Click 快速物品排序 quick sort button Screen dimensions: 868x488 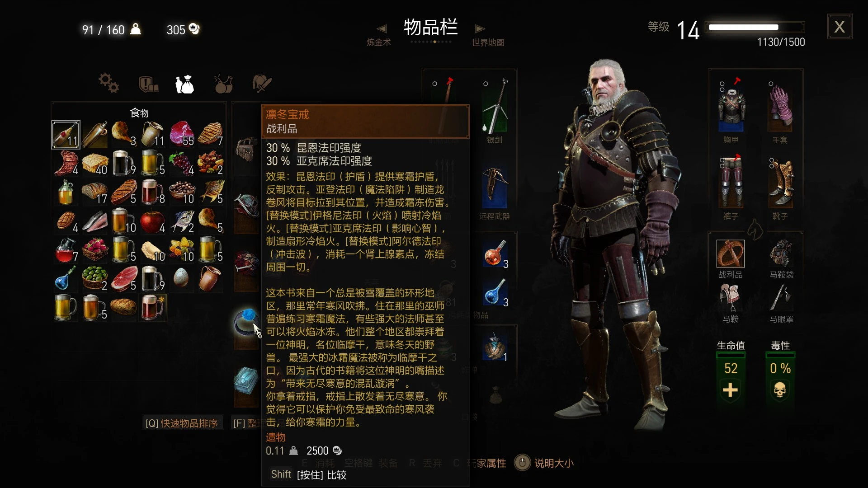[x=182, y=423]
